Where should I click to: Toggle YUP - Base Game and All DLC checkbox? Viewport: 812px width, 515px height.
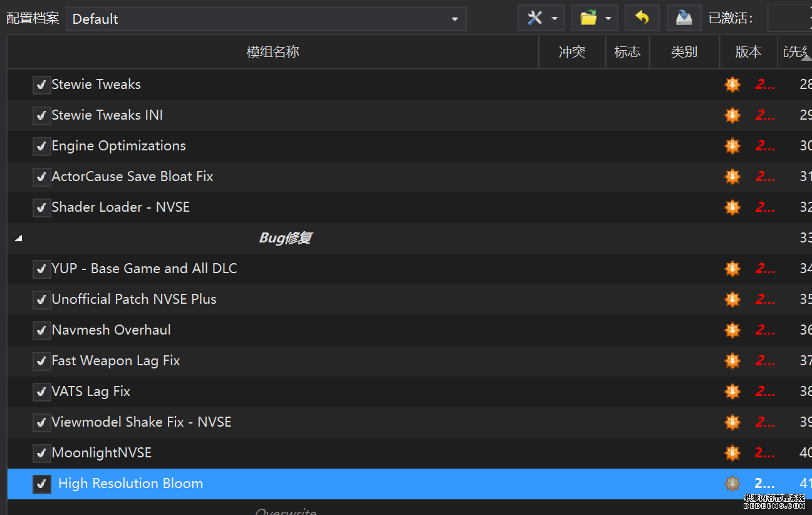(41, 269)
